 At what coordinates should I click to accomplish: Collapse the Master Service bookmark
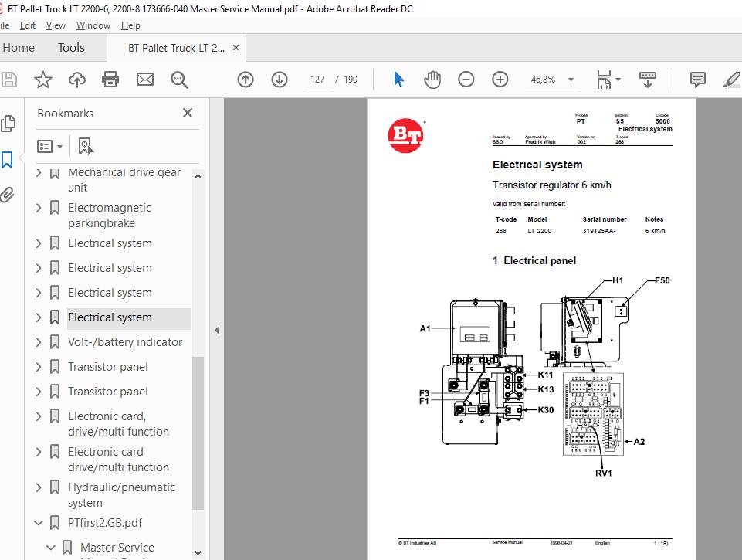tap(51, 547)
